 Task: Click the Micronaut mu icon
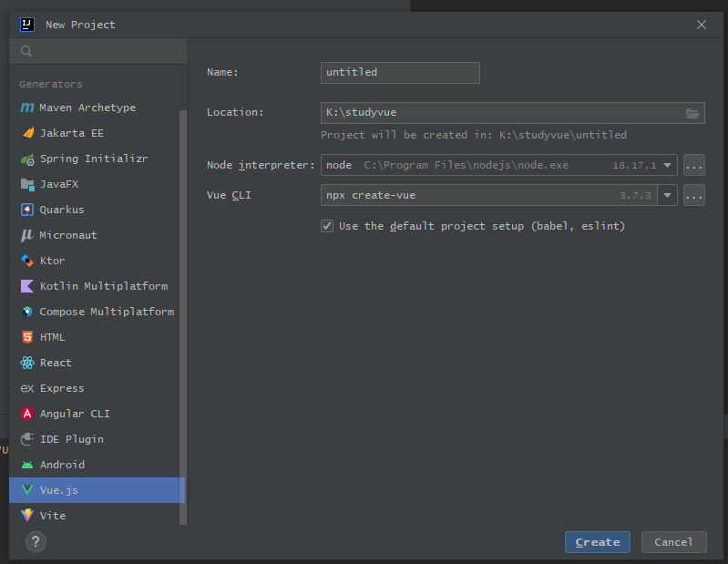click(x=27, y=235)
